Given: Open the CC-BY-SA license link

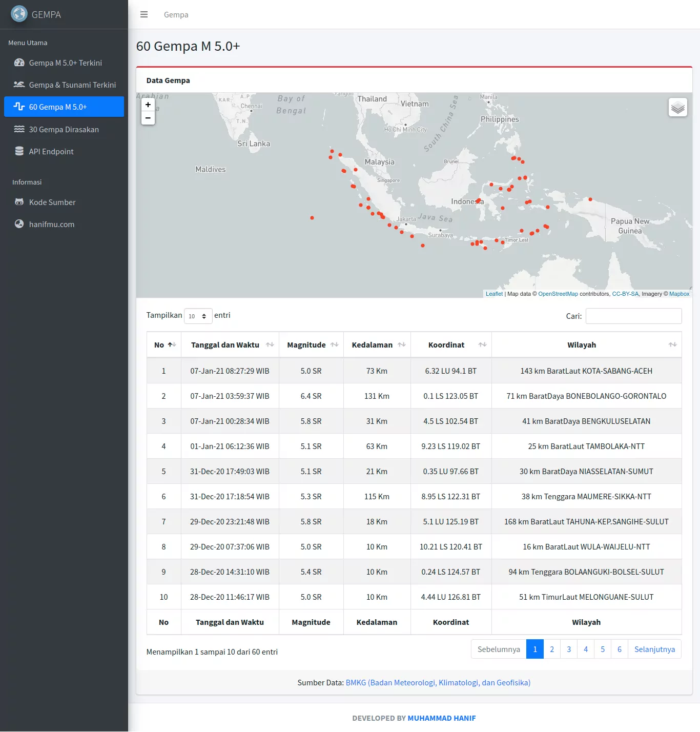Looking at the screenshot, I should [x=625, y=294].
